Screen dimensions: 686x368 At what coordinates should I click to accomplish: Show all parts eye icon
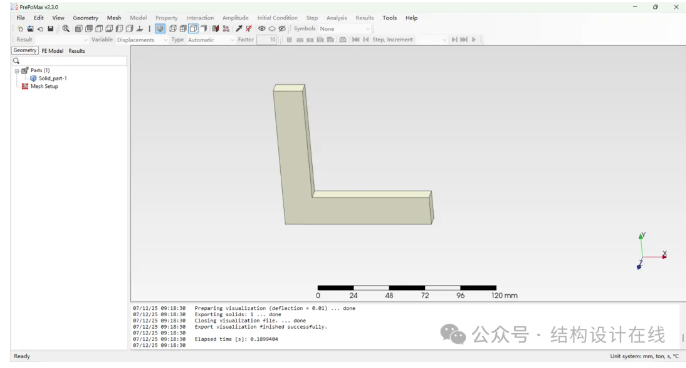click(x=262, y=29)
